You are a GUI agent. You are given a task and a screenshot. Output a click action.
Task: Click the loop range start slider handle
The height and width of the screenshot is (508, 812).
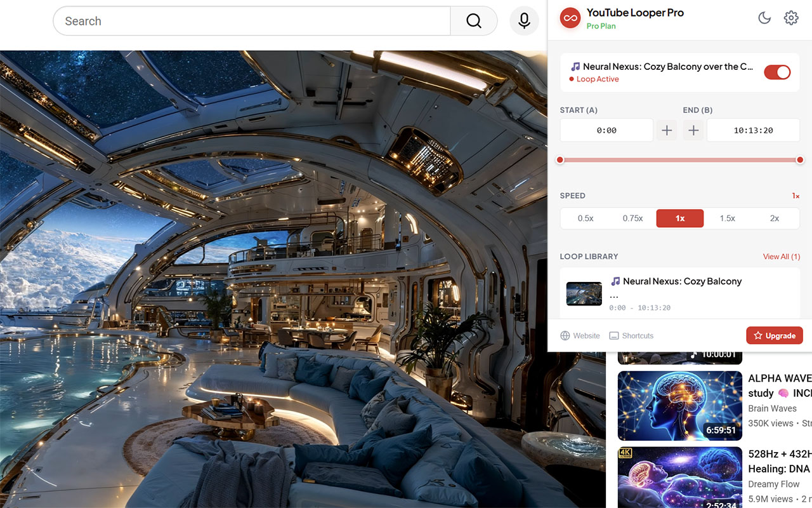point(560,160)
